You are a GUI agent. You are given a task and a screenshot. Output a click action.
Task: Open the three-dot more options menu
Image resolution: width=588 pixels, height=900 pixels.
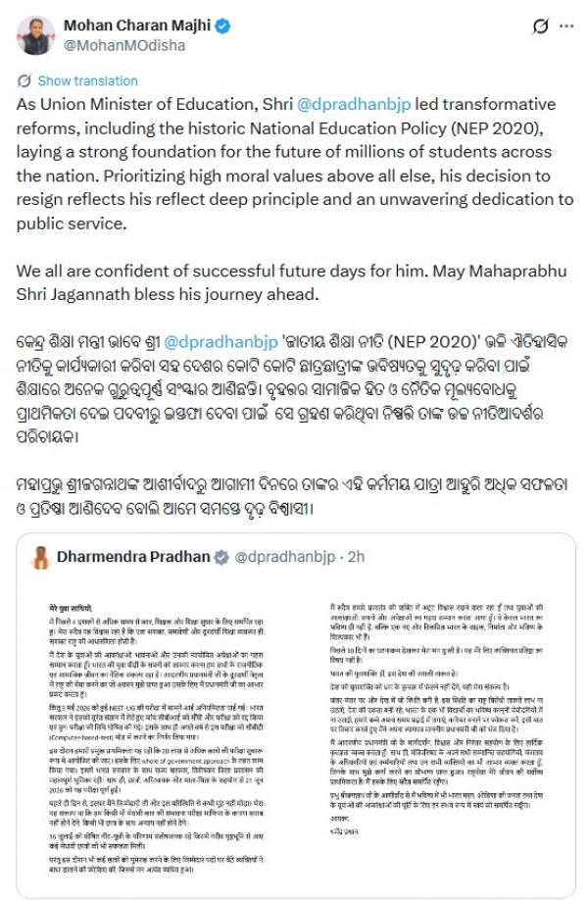pyautogui.click(x=566, y=26)
